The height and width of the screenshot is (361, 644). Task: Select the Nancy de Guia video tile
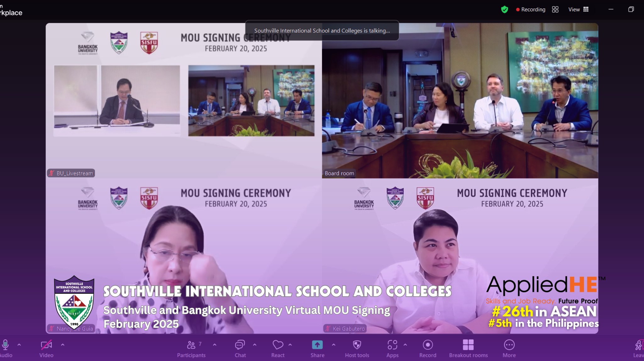pos(184,256)
